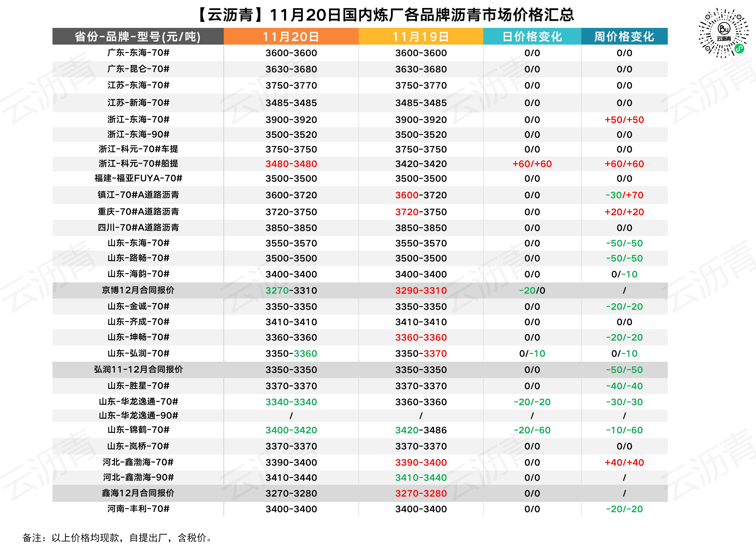Click the 日价格变化 column header
The width and height of the screenshot is (756, 551).
coord(532,36)
